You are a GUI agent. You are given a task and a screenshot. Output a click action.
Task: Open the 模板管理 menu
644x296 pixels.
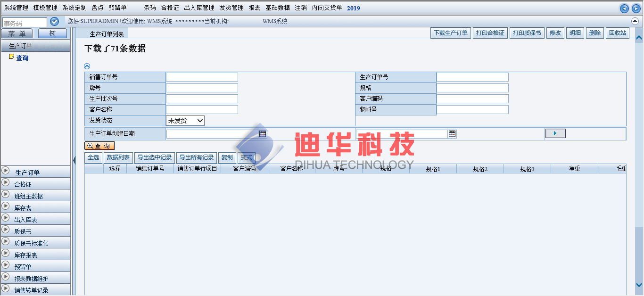pos(45,8)
